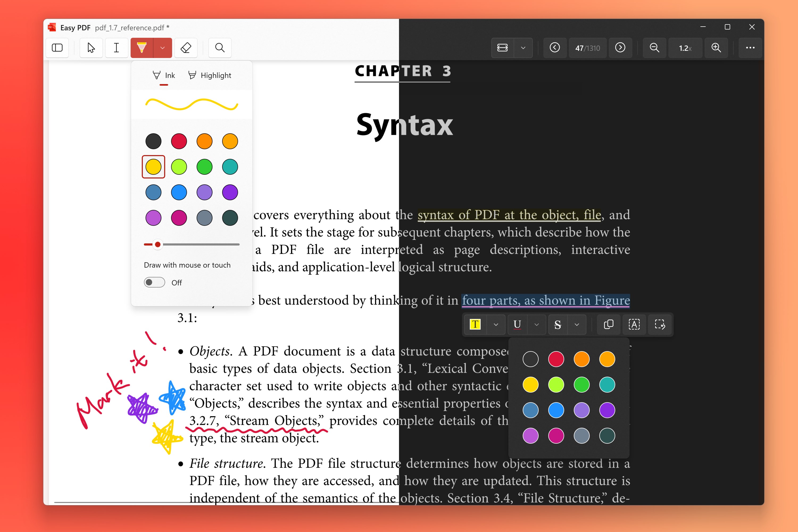Activate the highlighter pen tool button
Viewport: 798px width, 532px height.
click(142, 48)
